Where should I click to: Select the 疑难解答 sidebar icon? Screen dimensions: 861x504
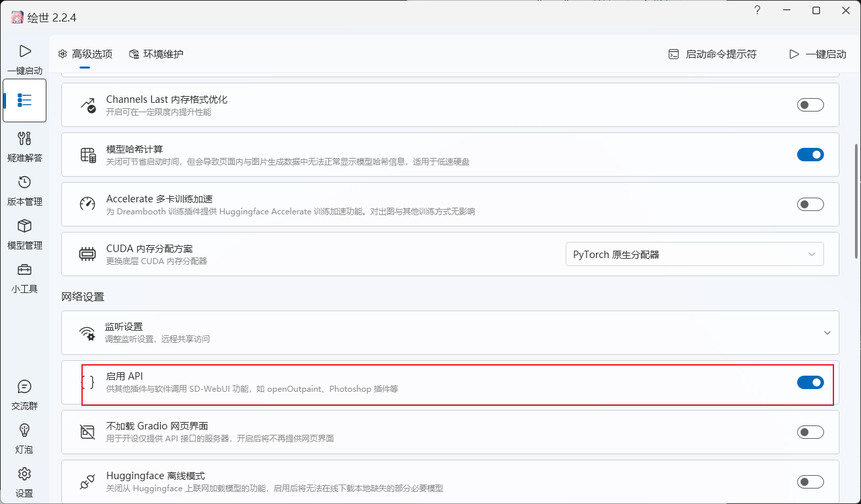(24, 146)
